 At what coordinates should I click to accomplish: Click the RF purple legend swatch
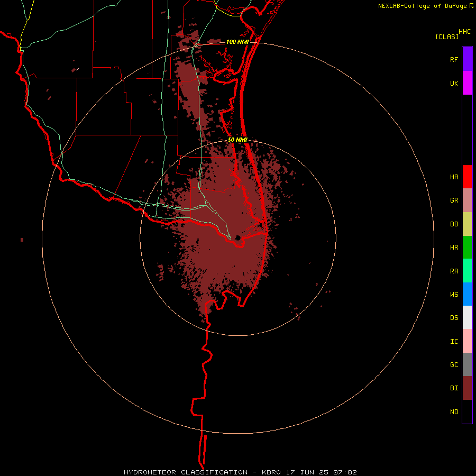point(467,59)
